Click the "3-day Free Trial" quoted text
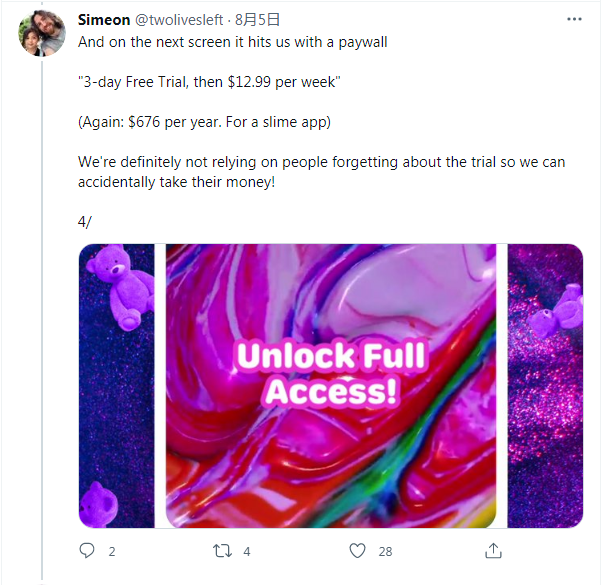The image size is (602, 585). (x=209, y=83)
